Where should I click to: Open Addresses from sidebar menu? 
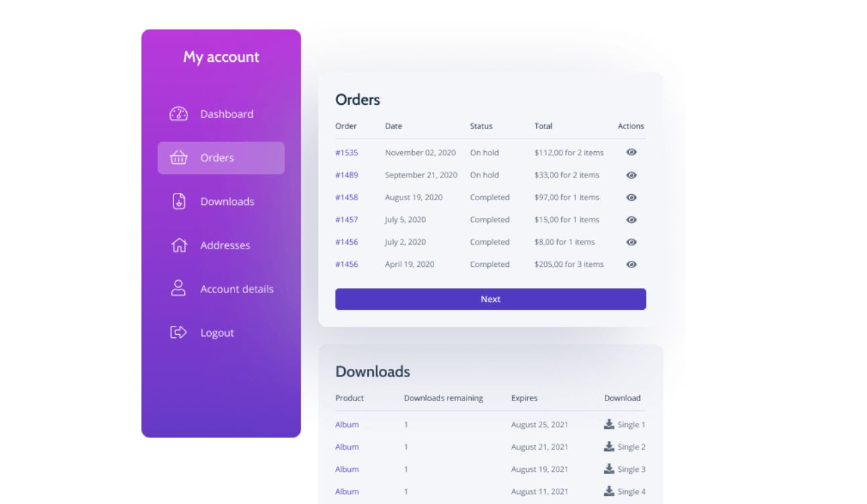224,245
